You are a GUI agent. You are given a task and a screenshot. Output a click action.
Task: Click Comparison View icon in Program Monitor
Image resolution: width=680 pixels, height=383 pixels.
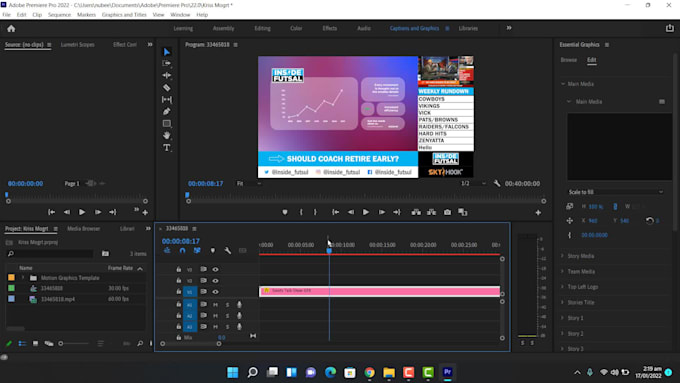tap(463, 212)
